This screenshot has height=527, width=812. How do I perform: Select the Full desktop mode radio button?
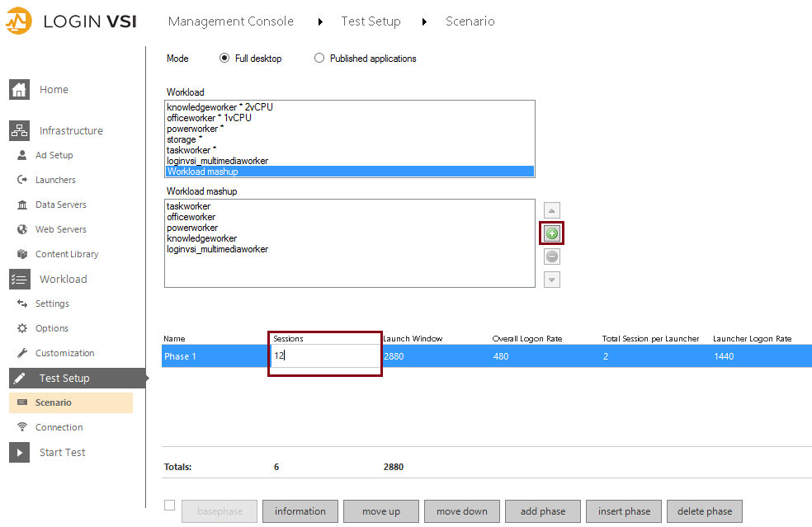(x=224, y=58)
